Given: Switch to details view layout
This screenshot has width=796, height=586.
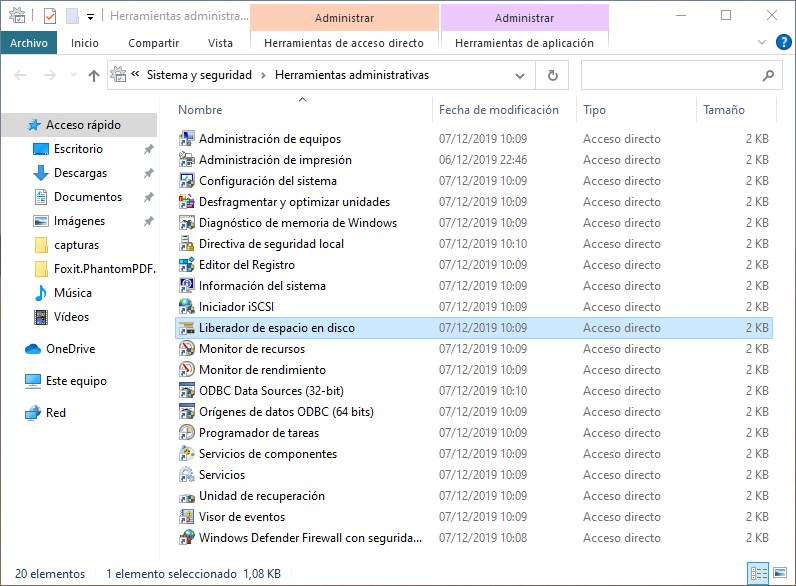Looking at the screenshot, I should click(x=759, y=574).
